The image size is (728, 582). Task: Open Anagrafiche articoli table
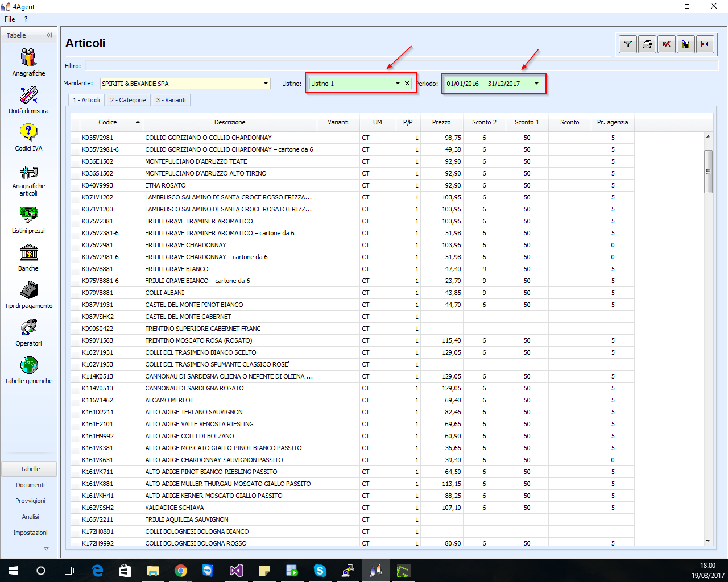(x=28, y=181)
